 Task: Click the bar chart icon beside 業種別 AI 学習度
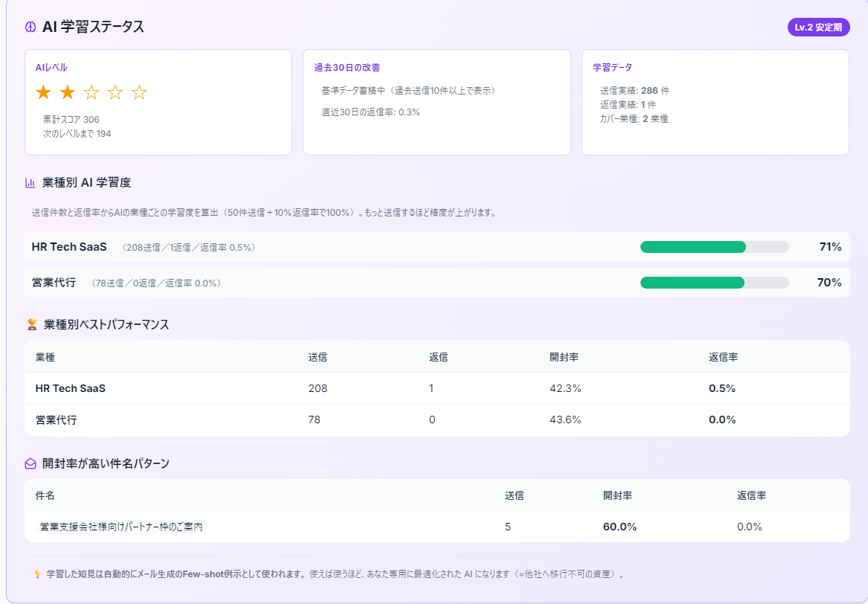click(x=30, y=183)
